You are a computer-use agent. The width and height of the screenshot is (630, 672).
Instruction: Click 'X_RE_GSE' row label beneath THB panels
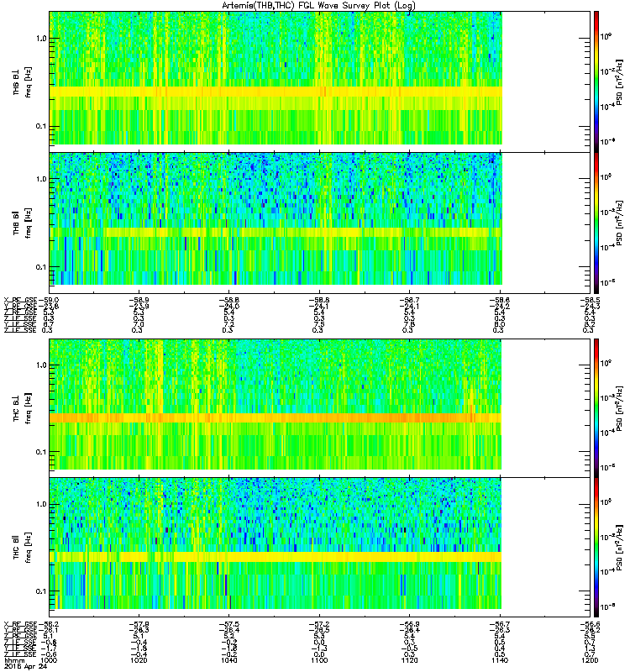pyautogui.click(x=20, y=301)
